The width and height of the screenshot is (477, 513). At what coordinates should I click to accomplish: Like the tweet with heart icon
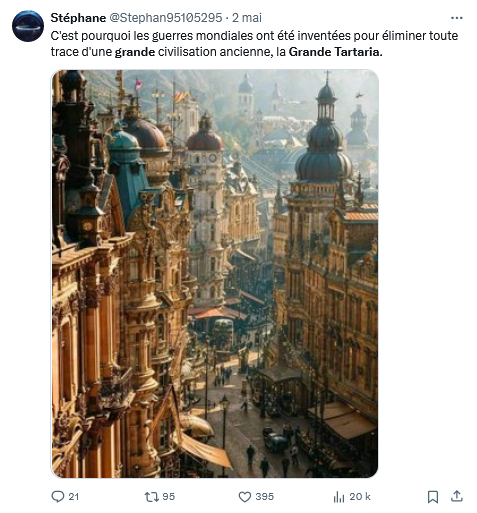click(x=245, y=497)
